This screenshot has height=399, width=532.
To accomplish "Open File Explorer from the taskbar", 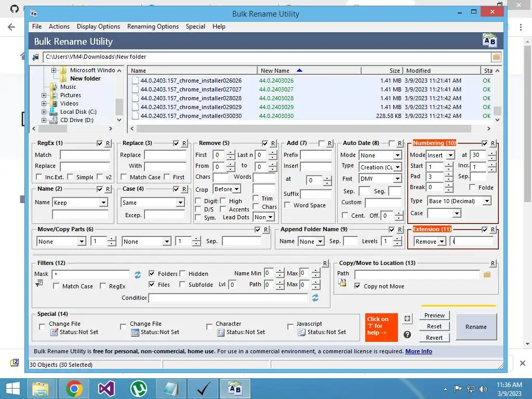I will pos(41,389).
